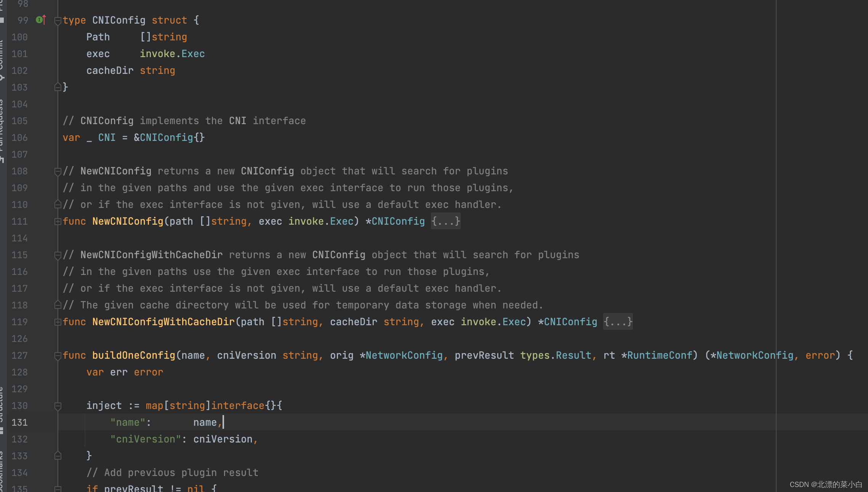The image size is (868, 492).
Task: Collapse the buildOneConfig function fold marker
Action: pos(58,356)
